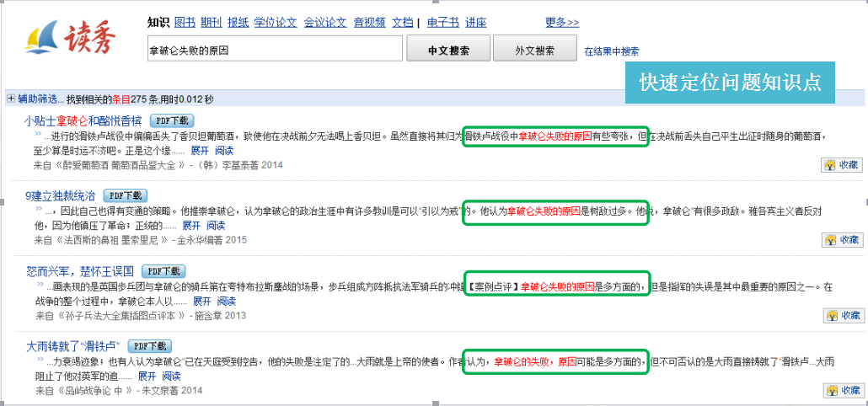Open the 讲座 tab
The width and height of the screenshot is (868, 406).
(x=475, y=22)
